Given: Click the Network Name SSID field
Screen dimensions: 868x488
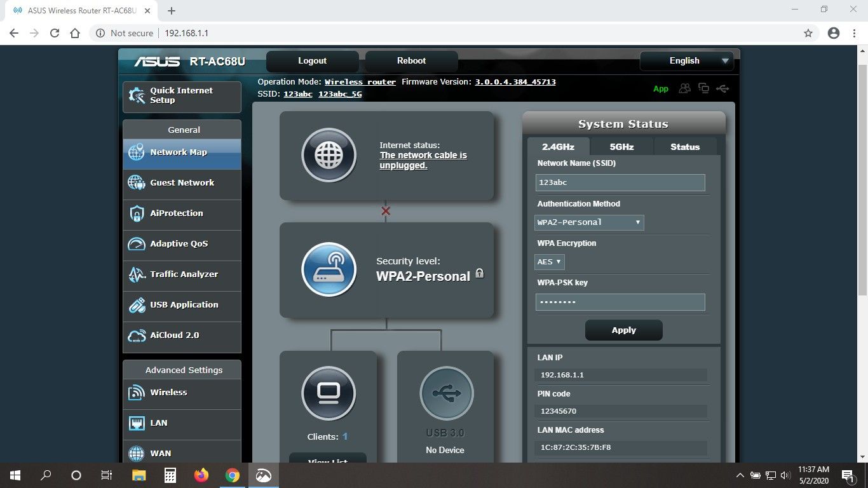Looking at the screenshot, I should tap(620, 182).
